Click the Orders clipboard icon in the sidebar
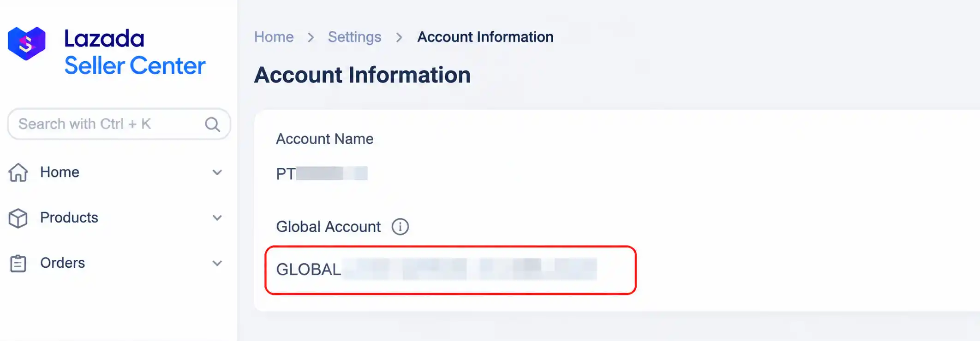 18,263
